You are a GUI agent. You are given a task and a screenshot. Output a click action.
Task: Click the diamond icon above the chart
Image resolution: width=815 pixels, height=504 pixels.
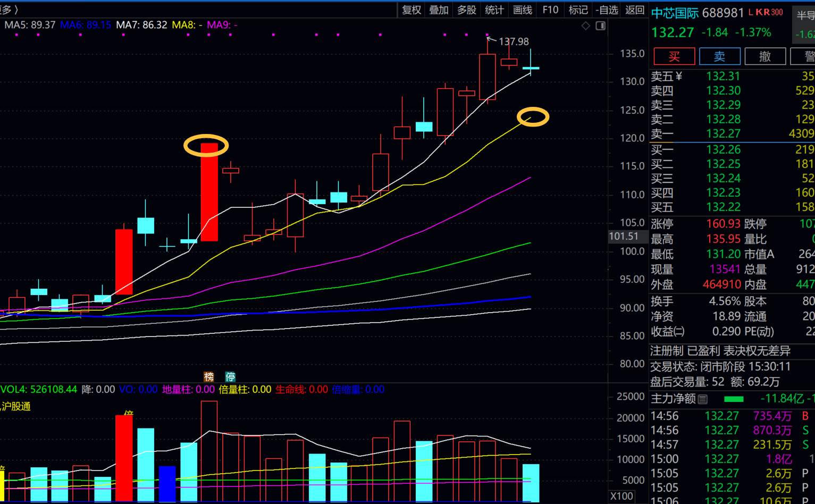tap(585, 26)
